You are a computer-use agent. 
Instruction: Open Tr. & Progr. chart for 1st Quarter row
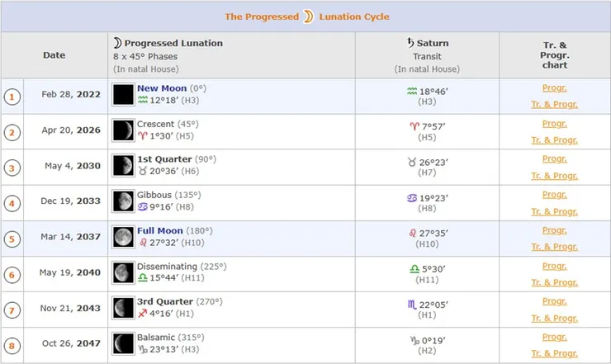[x=554, y=176]
